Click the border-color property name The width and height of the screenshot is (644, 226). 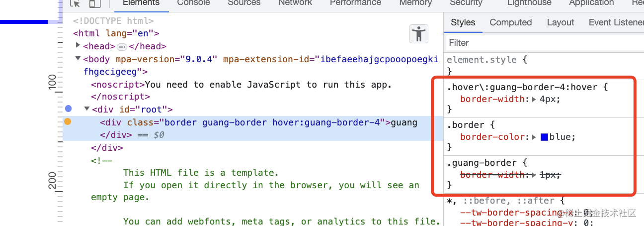pyautogui.click(x=492, y=137)
